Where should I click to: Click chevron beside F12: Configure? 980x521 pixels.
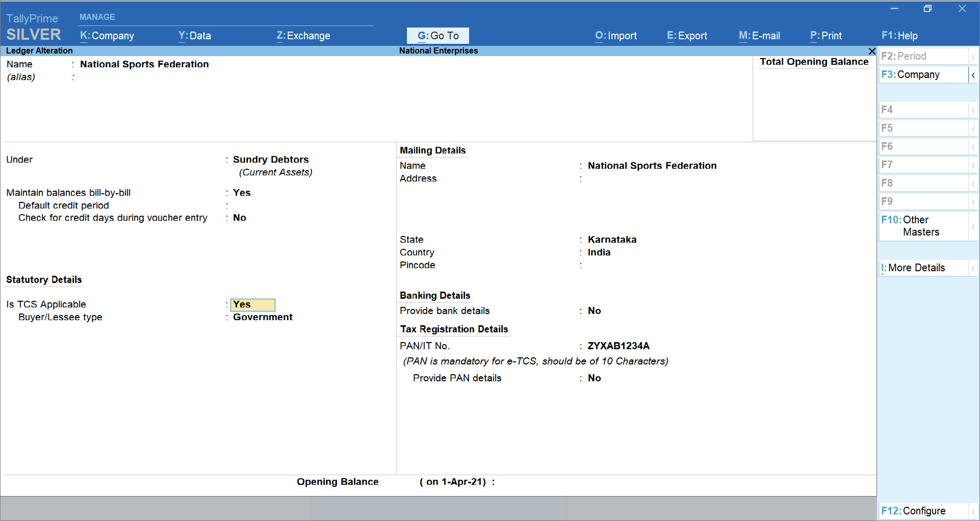pyautogui.click(x=973, y=511)
